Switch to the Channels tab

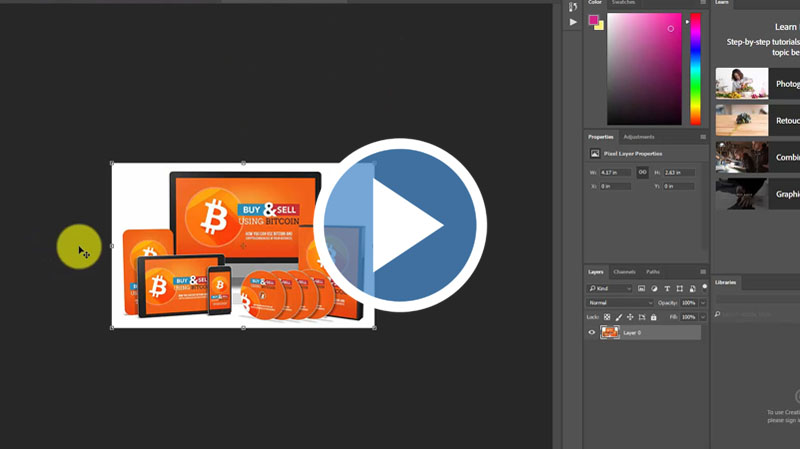pyautogui.click(x=624, y=272)
